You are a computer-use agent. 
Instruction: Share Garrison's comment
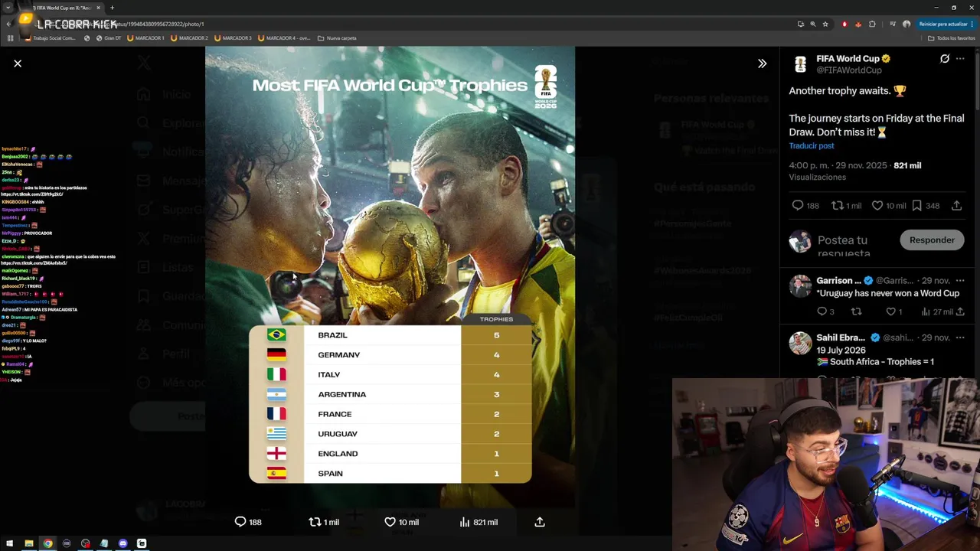tap(960, 311)
